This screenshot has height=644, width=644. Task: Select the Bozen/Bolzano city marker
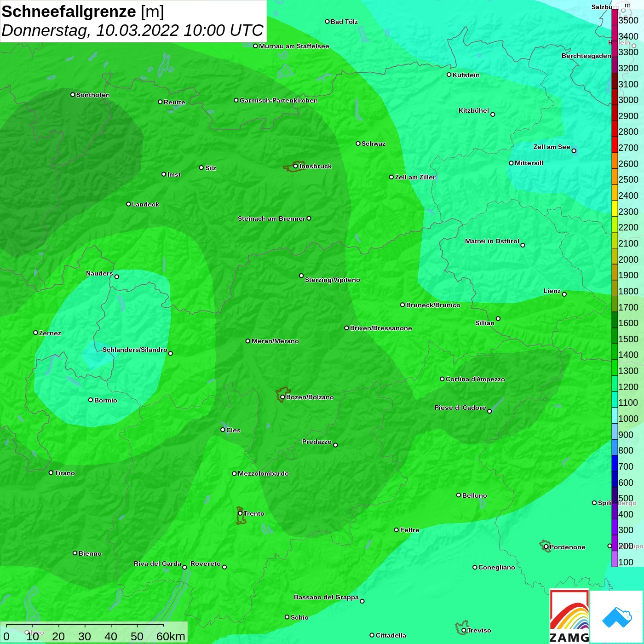click(282, 397)
